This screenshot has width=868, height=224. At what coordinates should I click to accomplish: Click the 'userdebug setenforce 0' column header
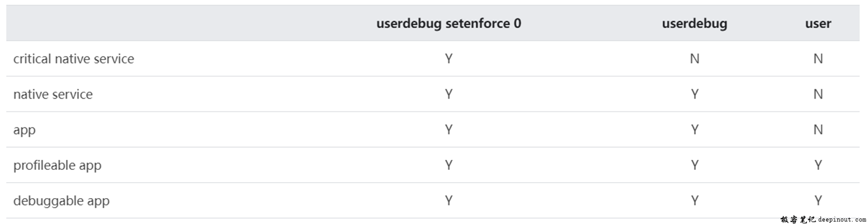point(449,24)
